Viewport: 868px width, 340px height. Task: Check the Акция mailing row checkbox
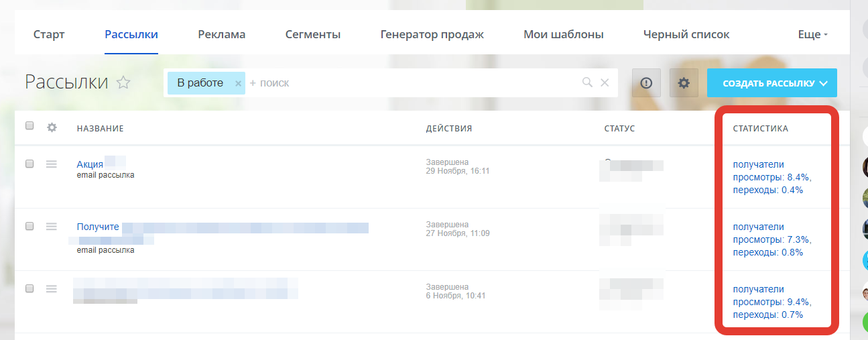29,164
